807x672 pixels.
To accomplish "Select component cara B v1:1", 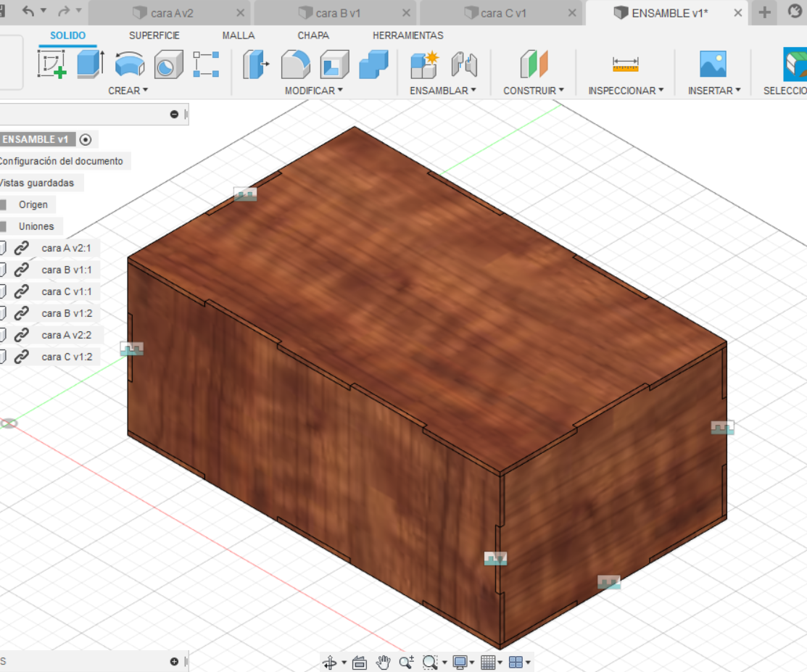I will tap(67, 270).
